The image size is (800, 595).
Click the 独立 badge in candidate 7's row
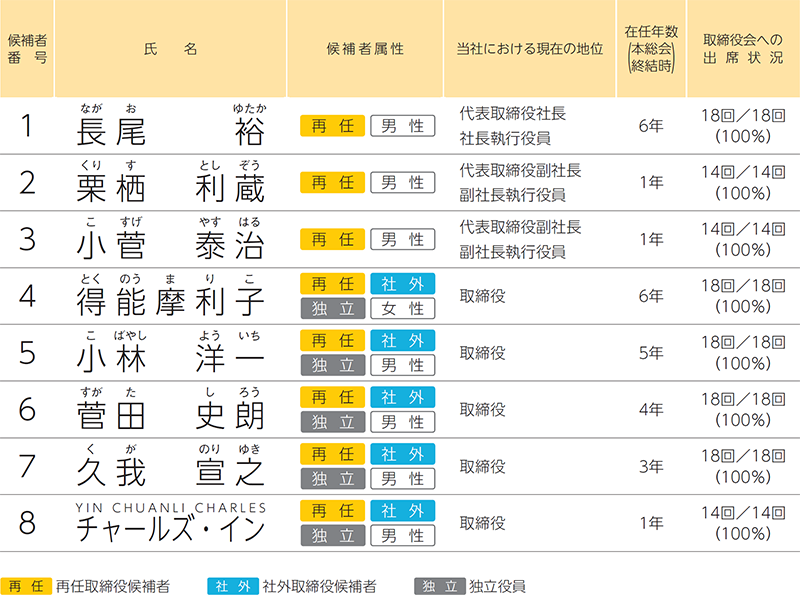coord(332,479)
